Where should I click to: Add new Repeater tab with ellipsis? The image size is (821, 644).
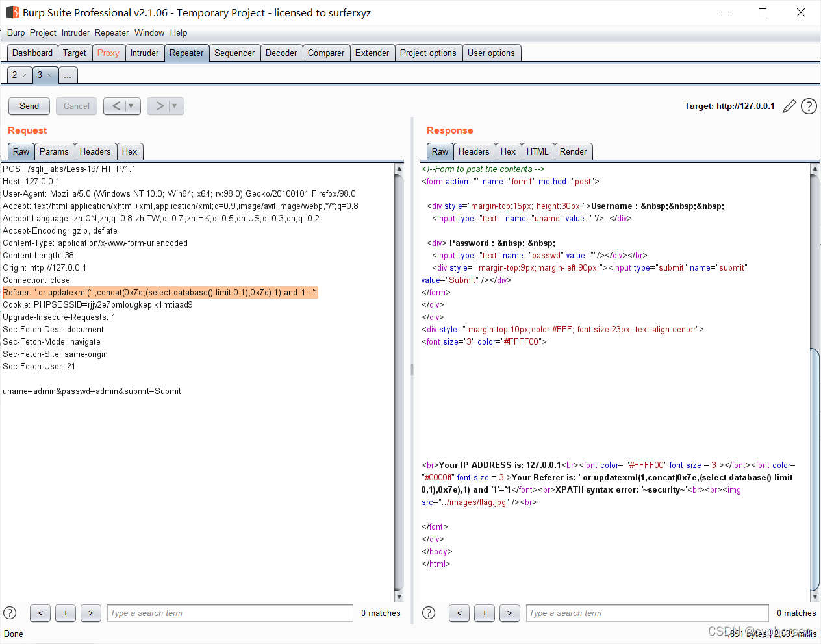click(68, 75)
